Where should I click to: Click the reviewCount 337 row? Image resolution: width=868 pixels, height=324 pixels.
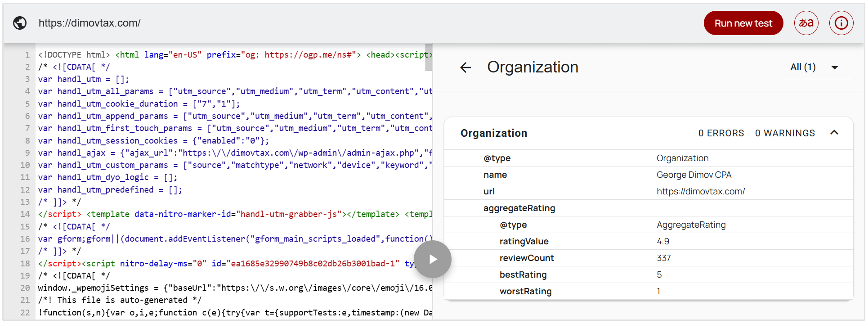pyautogui.click(x=648, y=258)
